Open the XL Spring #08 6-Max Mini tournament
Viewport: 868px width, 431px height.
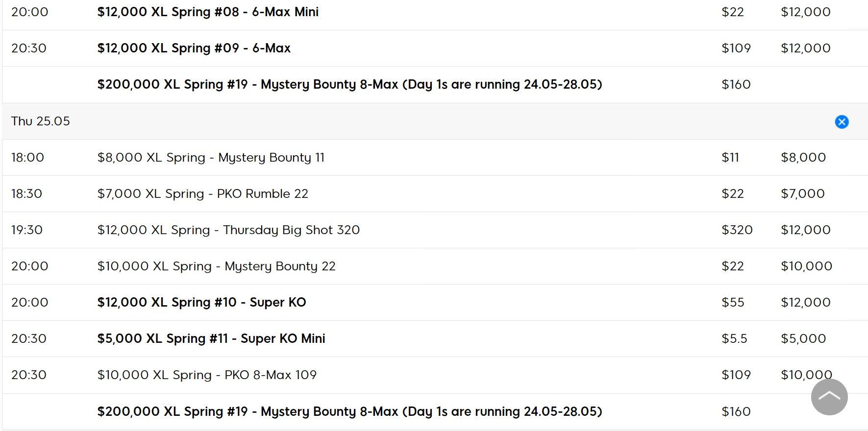pyautogui.click(x=208, y=12)
